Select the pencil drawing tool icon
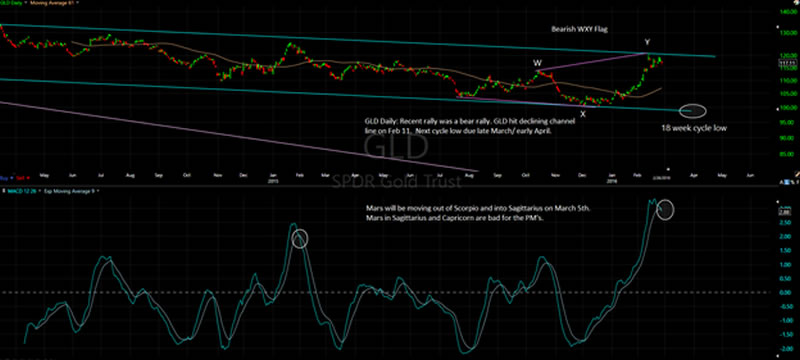Screen dimensions: 800x360 coord(796,174)
